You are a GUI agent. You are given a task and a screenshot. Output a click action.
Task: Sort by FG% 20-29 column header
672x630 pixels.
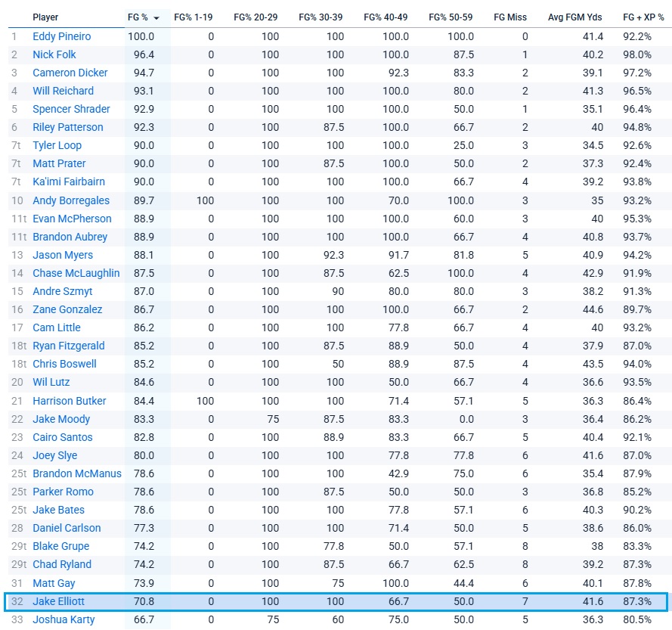256,17
